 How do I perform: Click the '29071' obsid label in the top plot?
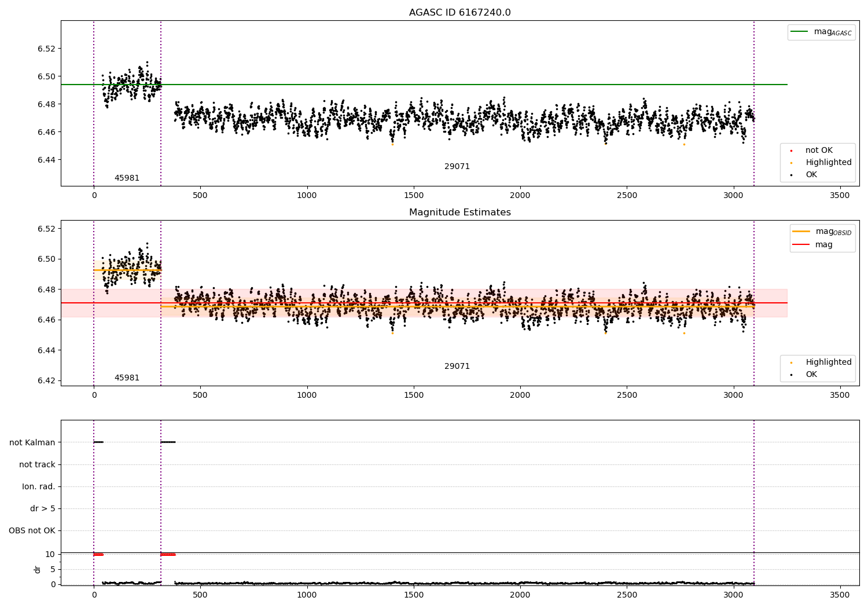coord(457,167)
